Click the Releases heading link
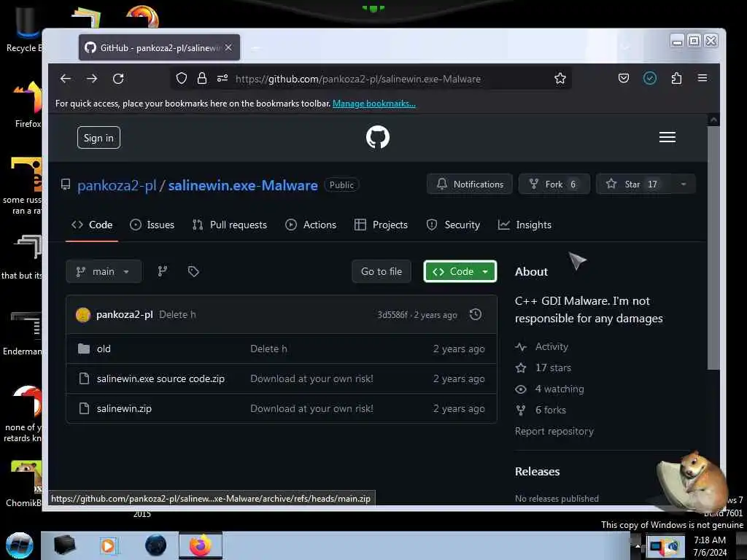Image resolution: width=747 pixels, height=560 pixels. pos(538,472)
